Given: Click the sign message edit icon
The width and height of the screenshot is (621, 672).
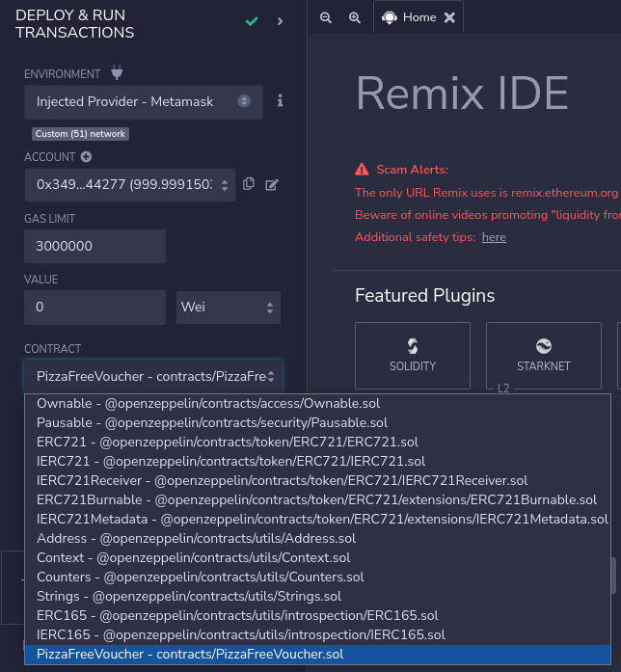Looking at the screenshot, I should pyautogui.click(x=272, y=185).
